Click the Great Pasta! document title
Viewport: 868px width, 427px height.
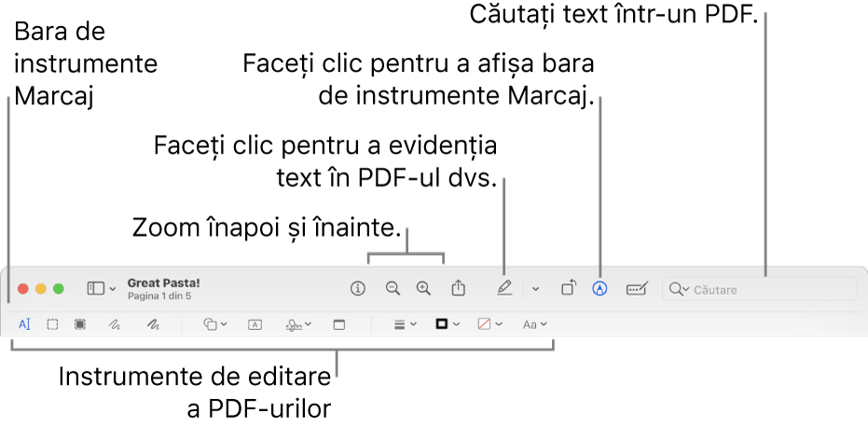(x=164, y=282)
